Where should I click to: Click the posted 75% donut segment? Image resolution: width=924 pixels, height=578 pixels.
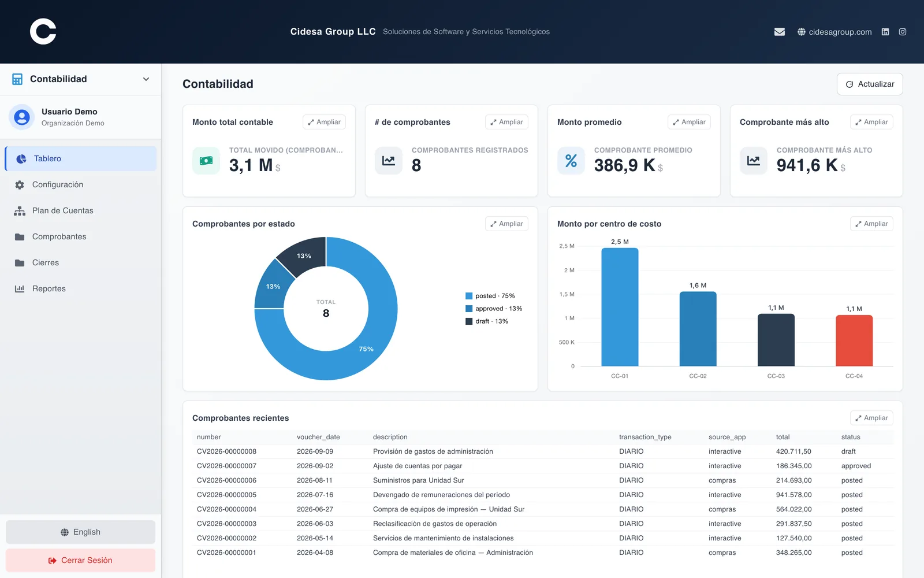tap(366, 349)
